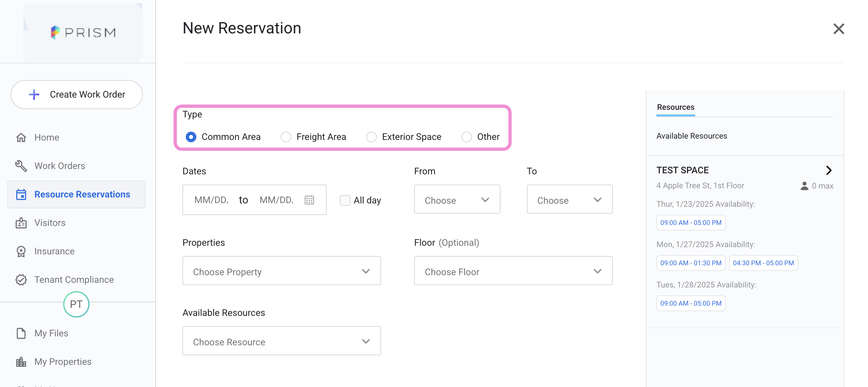The image size is (868, 387).
Task: Click the Visitors badge icon
Action: tap(21, 223)
